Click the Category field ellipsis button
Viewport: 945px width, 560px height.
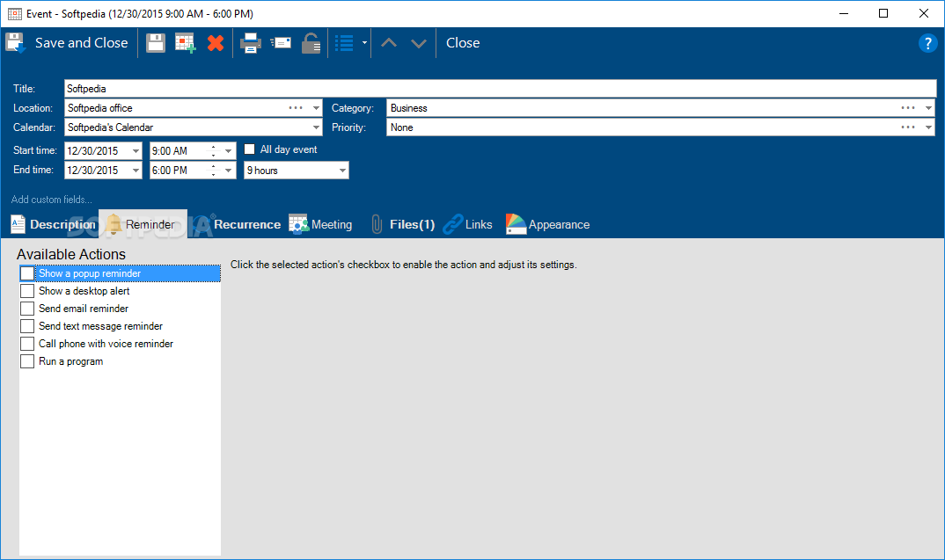click(908, 108)
